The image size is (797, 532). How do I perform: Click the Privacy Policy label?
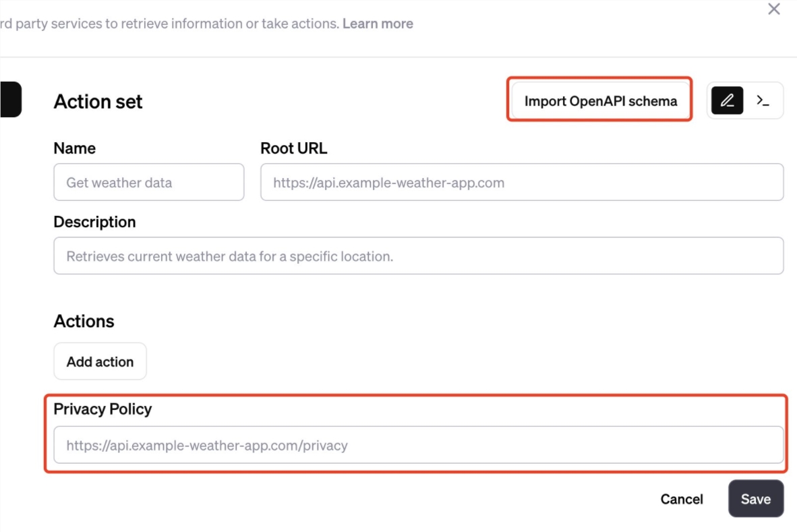[x=102, y=409]
